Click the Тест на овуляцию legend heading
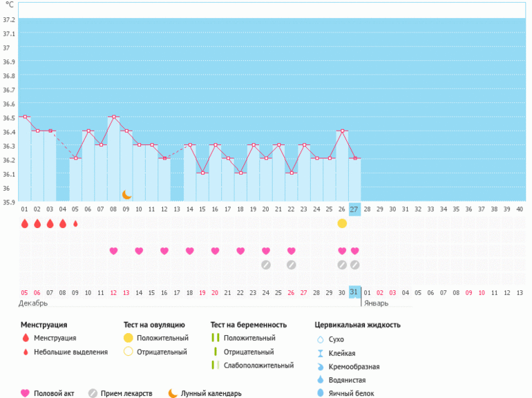The image size is (532, 398). [154, 325]
